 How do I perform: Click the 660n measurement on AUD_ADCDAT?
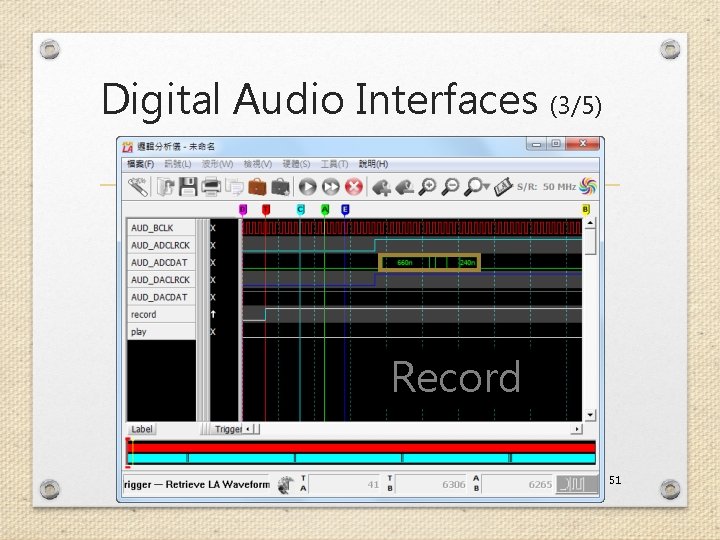405,263
